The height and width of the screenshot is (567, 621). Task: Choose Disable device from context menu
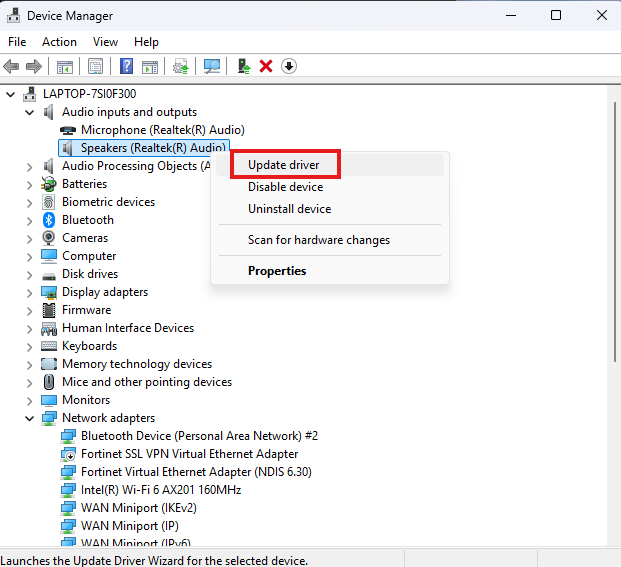pos(330,187)
